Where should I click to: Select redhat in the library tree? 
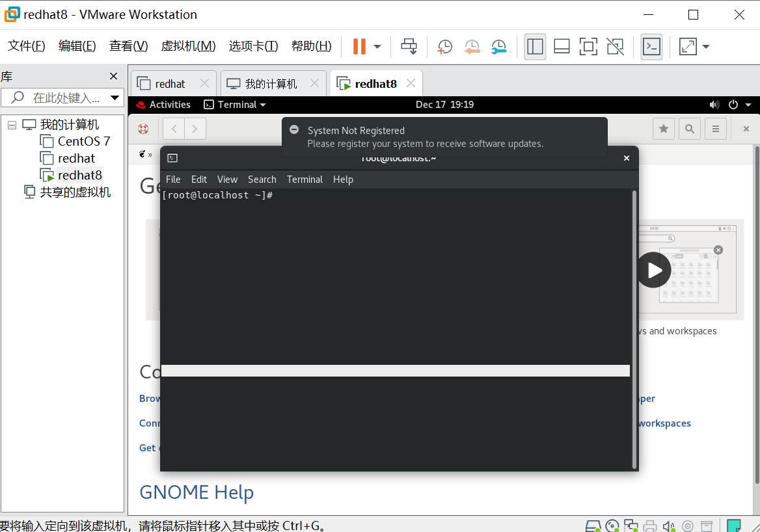click(x=68, y=159)
